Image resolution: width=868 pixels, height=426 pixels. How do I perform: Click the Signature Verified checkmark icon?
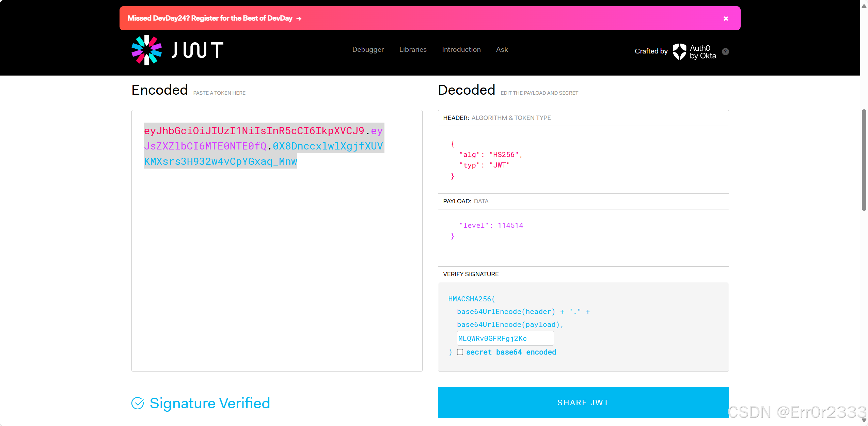(x=138, y=403)
